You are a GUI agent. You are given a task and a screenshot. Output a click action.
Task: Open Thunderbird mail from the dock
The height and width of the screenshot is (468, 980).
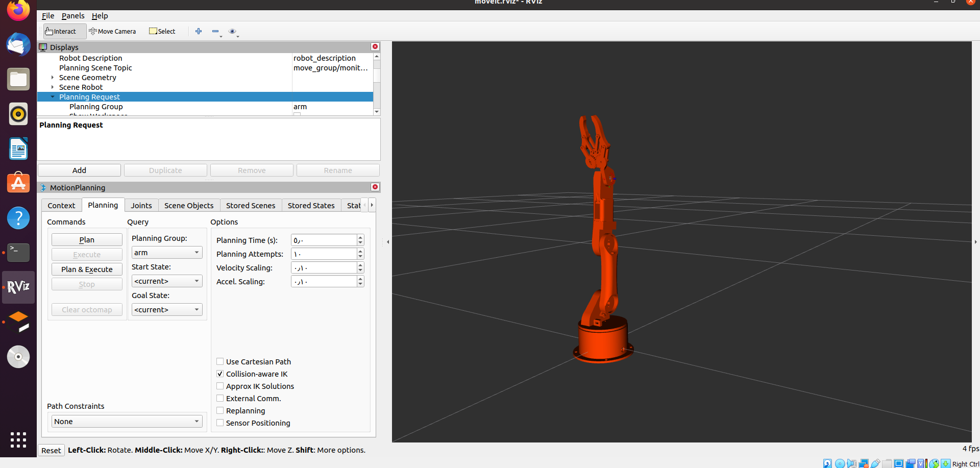(18, 44)
